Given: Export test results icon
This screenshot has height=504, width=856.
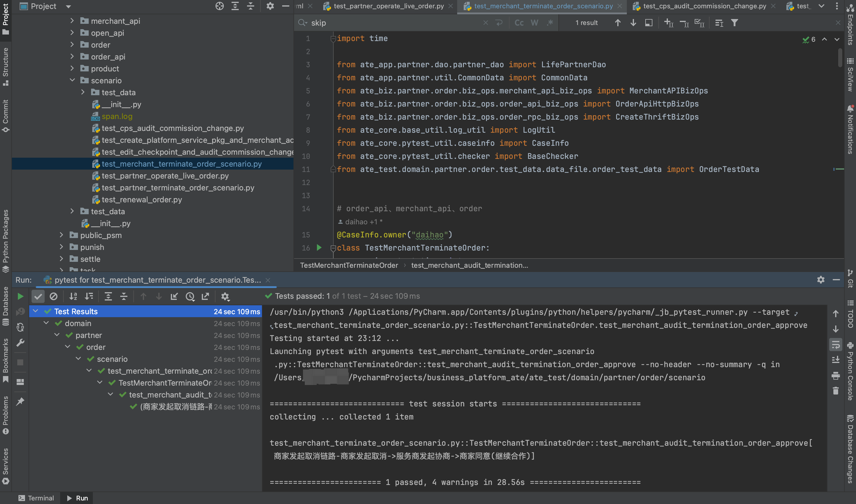Looking at the screenshot, I should click(x=205, y=297).
